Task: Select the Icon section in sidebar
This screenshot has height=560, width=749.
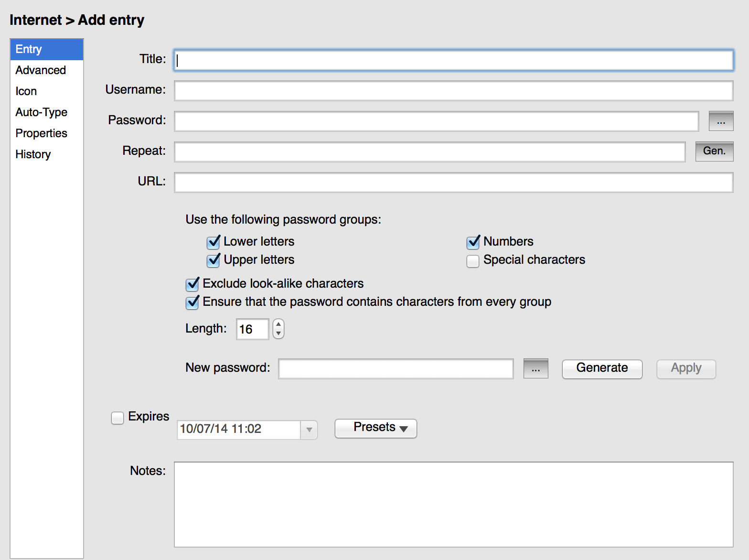Action: [26, 91]
